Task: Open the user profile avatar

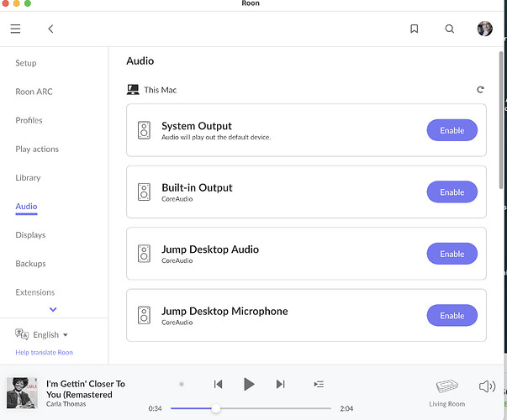Action: point(484,29)
